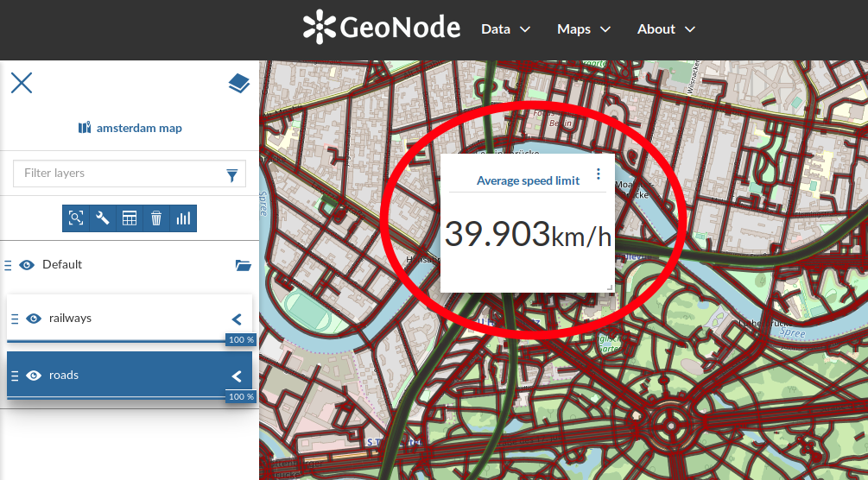This screenshot has height=480, width=868.
Task: Open the Maps menu
Action: (584, 29)
